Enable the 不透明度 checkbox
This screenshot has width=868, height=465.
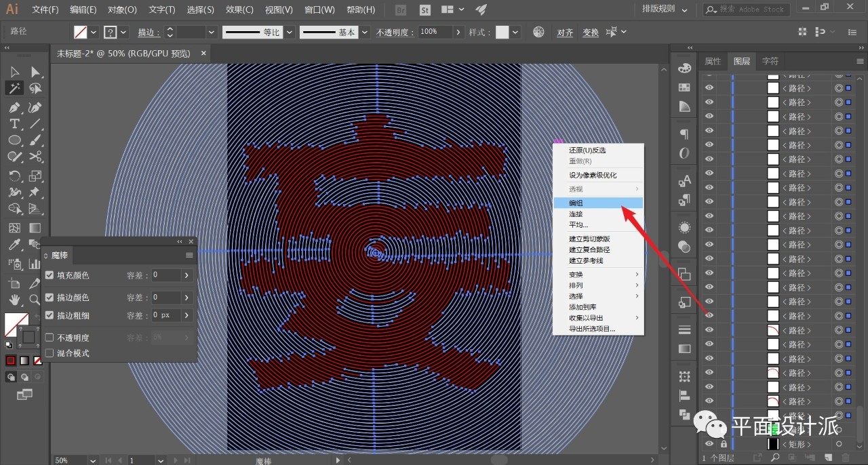[50, 338]
